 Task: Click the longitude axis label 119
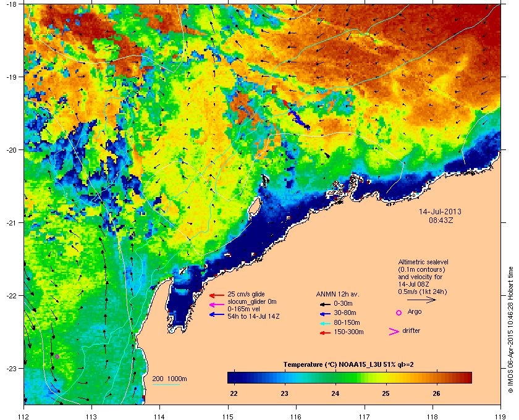(501, 416)
